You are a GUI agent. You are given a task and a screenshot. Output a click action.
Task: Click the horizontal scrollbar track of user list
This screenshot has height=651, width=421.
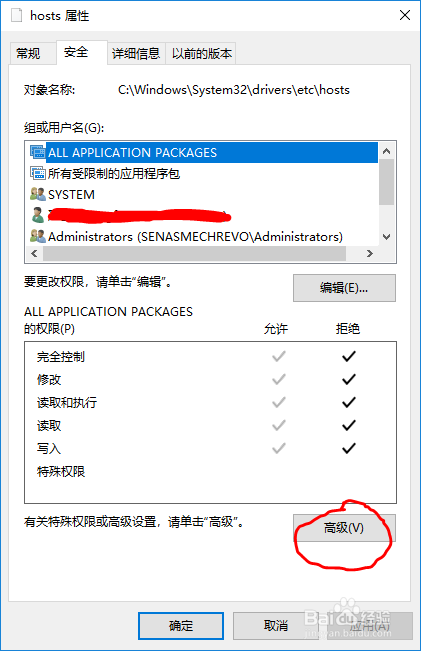point(194,253)
